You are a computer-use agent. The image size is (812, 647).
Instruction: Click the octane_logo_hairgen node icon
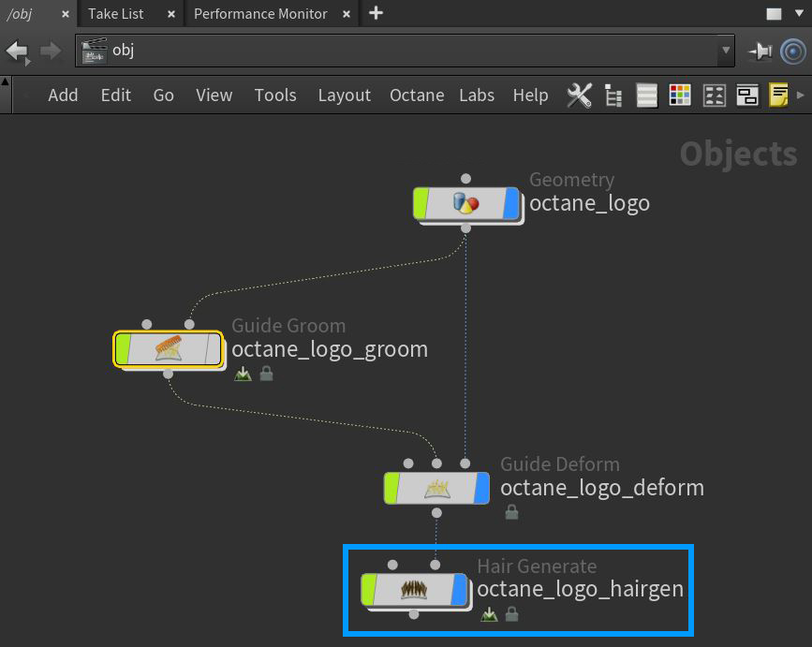click(414, 590)
